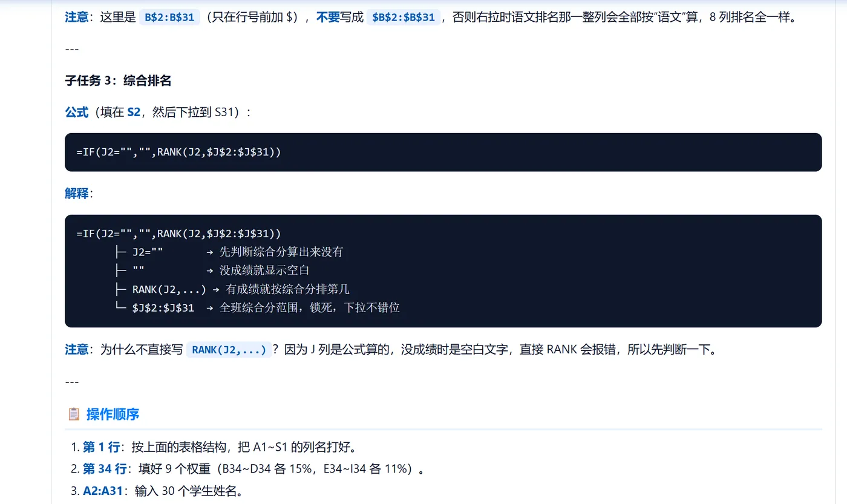Click the explanation 先判断综合分算出来没有

281,252
